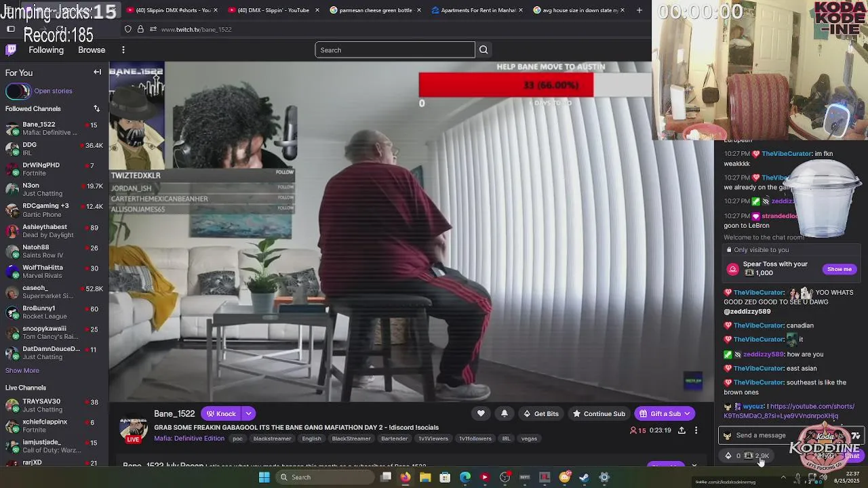
Task: Open Microsoft Edge from the taskbar
Action: pyautogui.click(x=465, y=477)
